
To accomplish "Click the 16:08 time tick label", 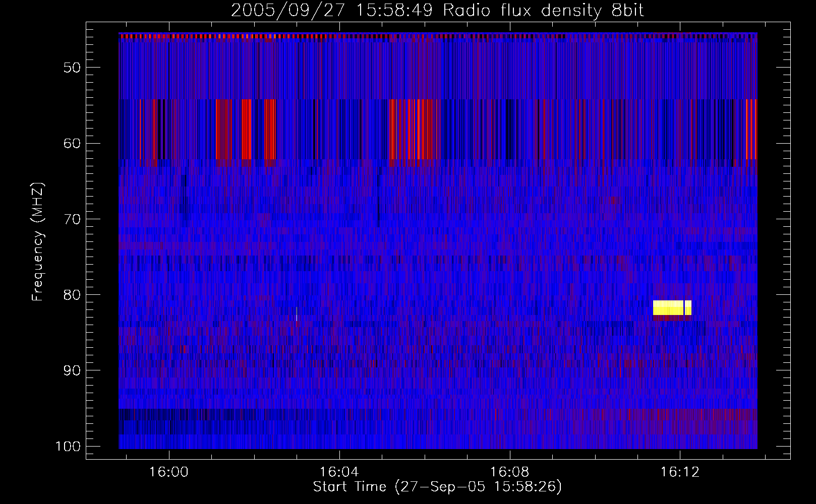I will [x=510, y=472].
